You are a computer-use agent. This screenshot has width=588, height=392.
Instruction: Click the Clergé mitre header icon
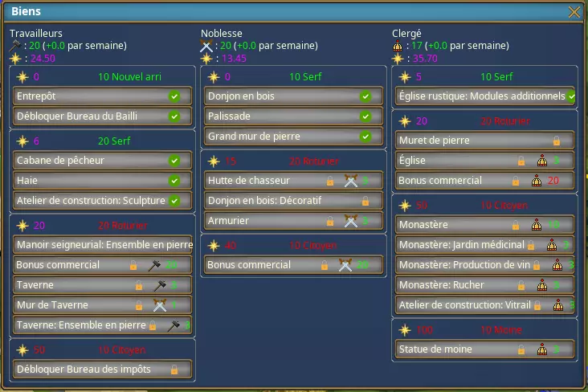point(398,46)
